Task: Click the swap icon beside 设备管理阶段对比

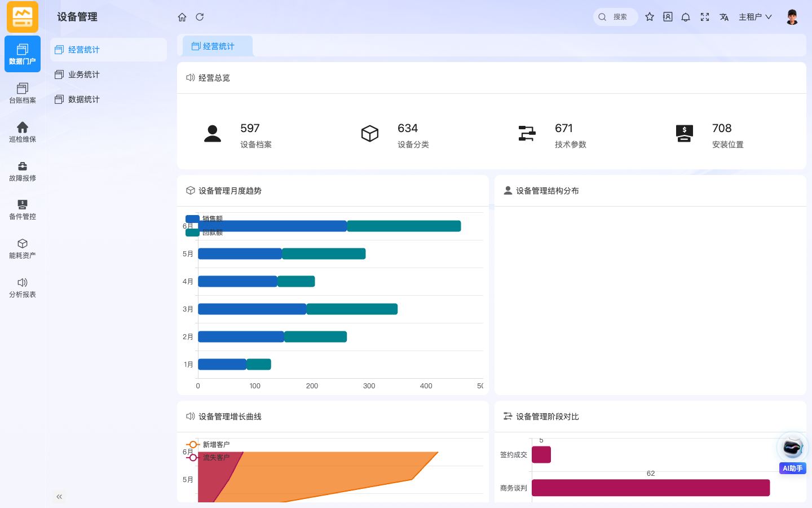Action: tap(508, 416)
